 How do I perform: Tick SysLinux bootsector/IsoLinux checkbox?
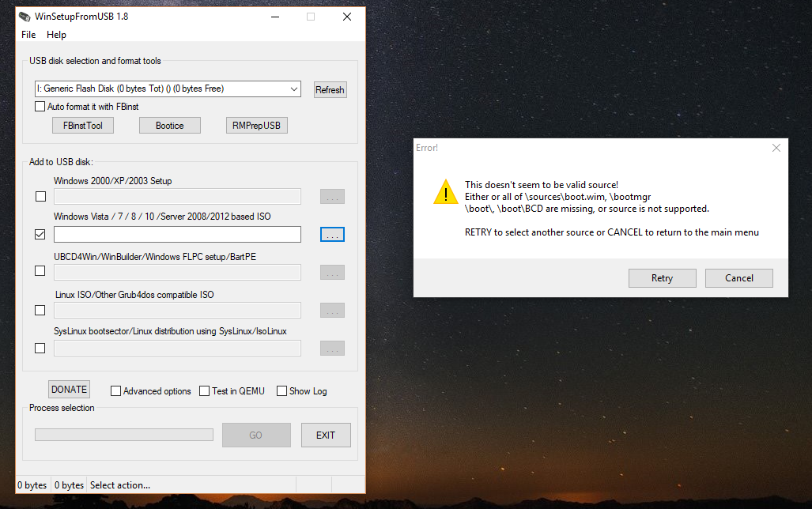[x=40, y=348]
